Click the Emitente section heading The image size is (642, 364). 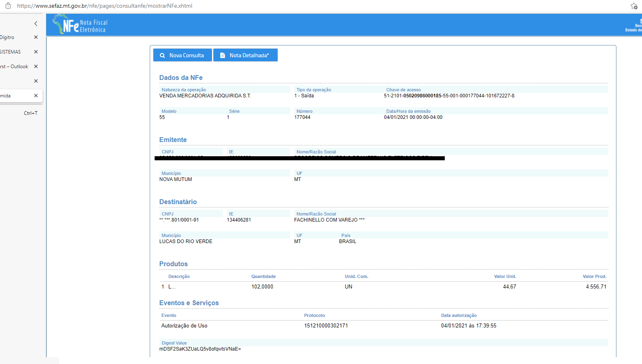(x=173, y=140)
